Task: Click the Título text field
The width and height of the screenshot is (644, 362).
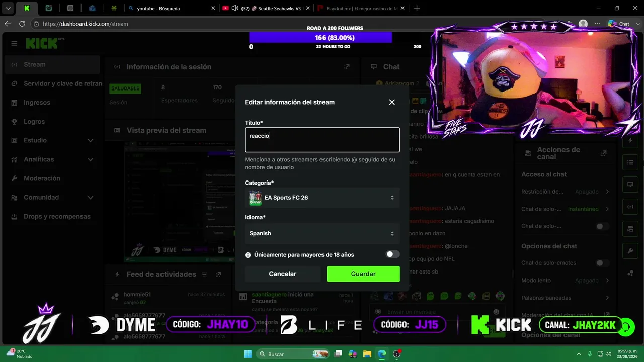Action: click(x=322, y=140)
